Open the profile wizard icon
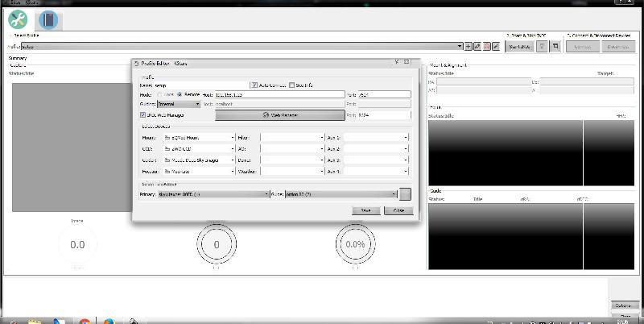This screenshot has width=644, height=324. pos(496,47)
